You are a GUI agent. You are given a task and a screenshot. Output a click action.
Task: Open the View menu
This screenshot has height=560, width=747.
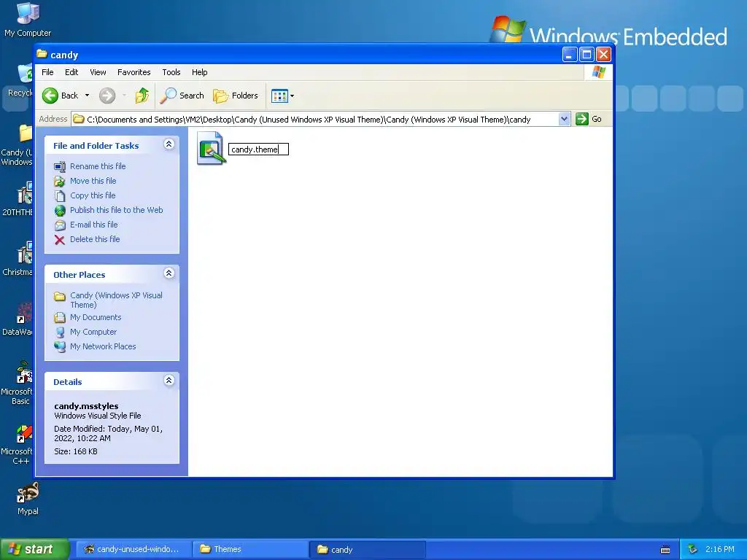[x=98, y=72]
